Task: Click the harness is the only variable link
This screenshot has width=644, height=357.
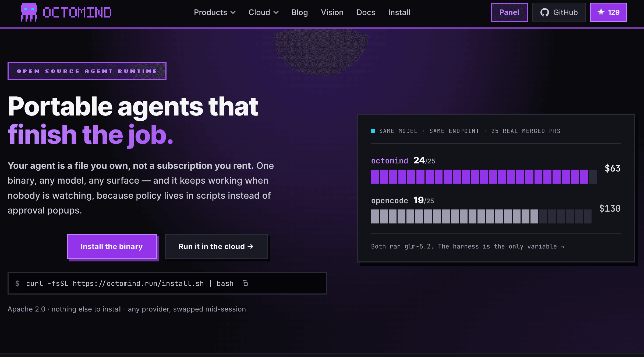Action: 468,246
